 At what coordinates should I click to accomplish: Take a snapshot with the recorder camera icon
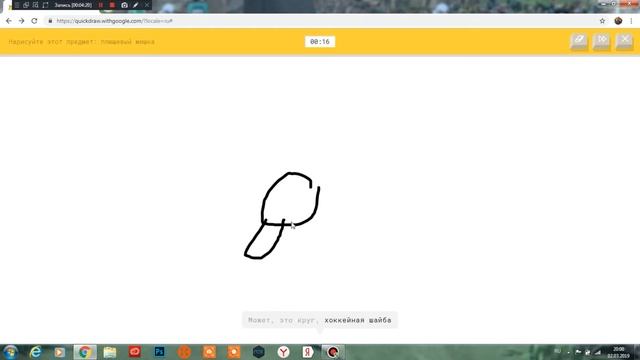click(x=124, y=5)
